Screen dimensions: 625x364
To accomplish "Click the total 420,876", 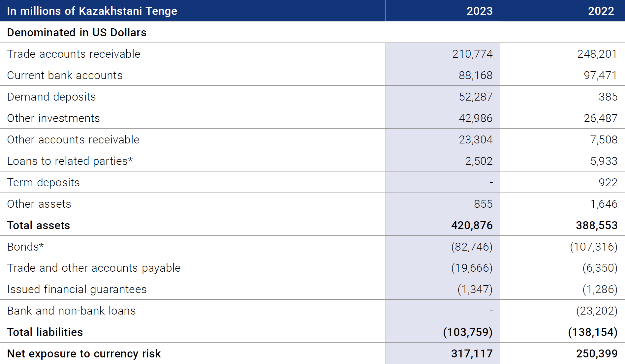I will [472, 226].
